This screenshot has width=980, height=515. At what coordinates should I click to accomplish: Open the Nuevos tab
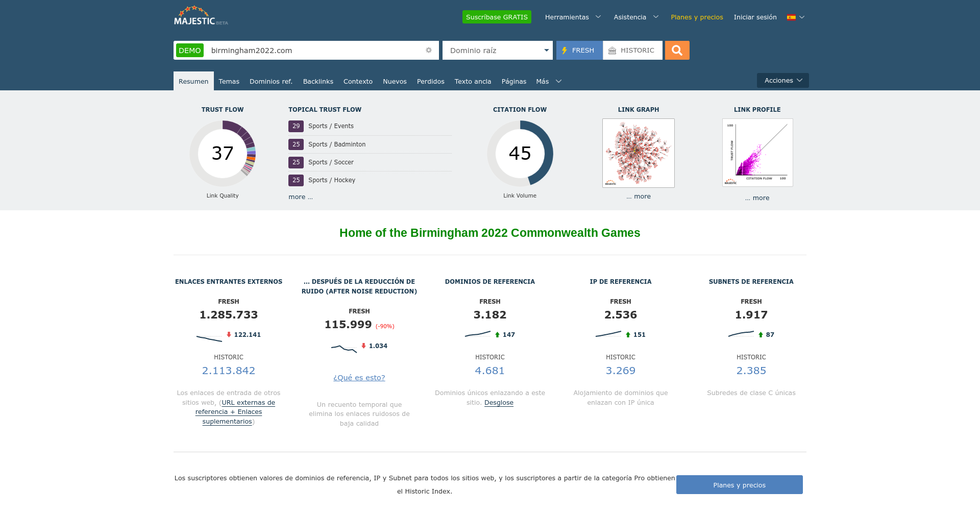[395, 81]
